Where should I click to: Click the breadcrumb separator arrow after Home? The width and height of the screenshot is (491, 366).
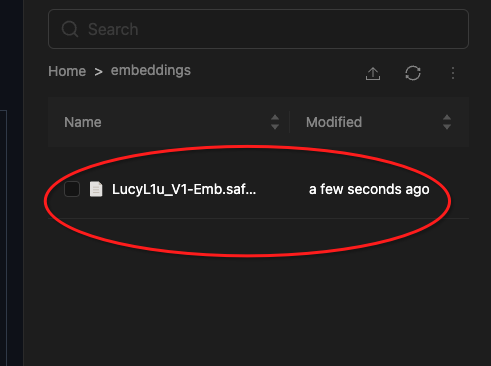pos(98,71)
